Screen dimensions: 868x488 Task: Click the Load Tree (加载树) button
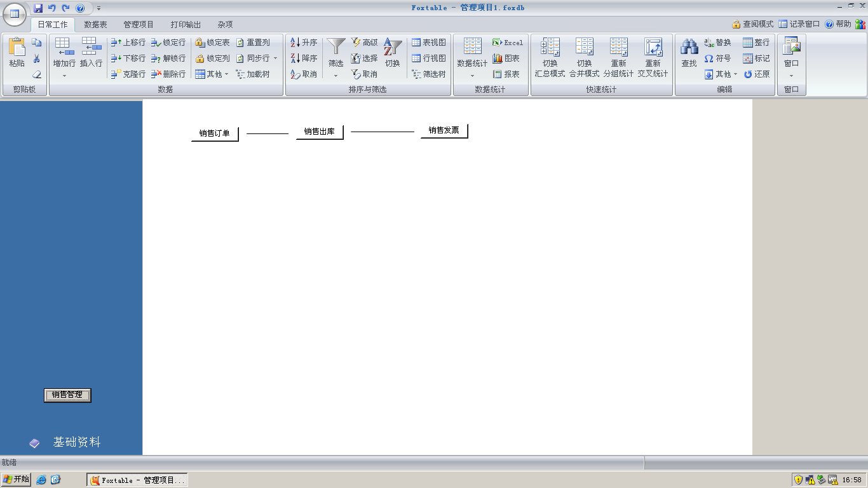tap(253, 74)
